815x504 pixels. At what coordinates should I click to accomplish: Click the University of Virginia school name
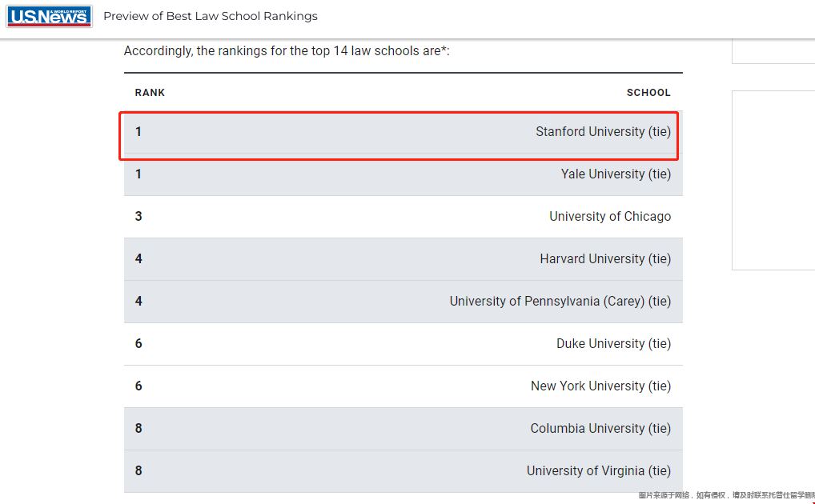click(x=598, y=471)
